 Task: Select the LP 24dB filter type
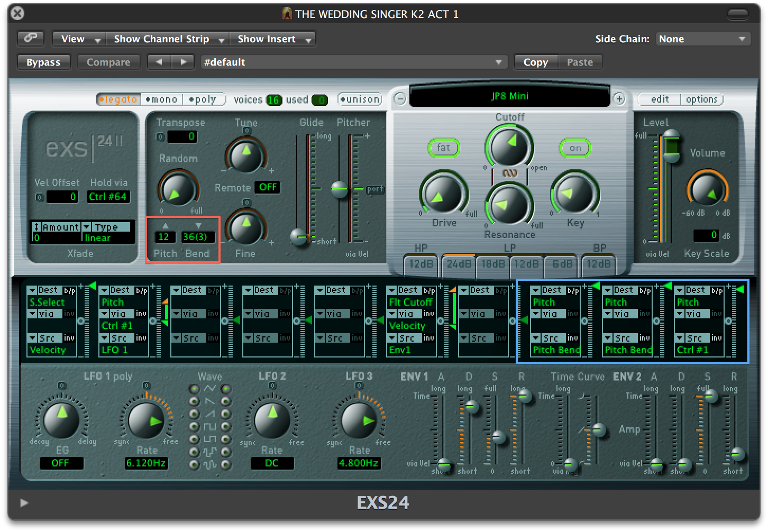(x=459, y=264)
